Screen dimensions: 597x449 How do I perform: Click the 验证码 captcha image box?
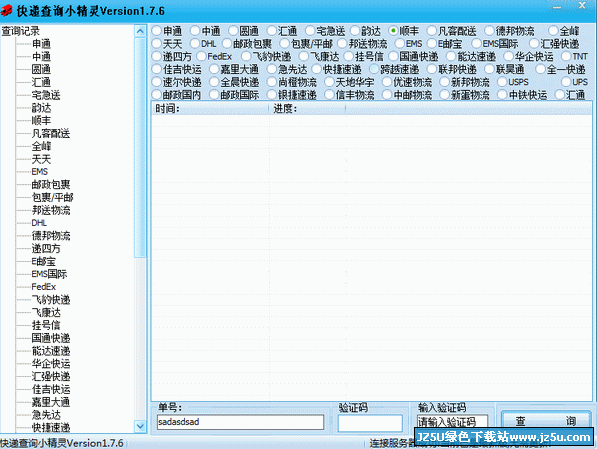pos(370,423)
